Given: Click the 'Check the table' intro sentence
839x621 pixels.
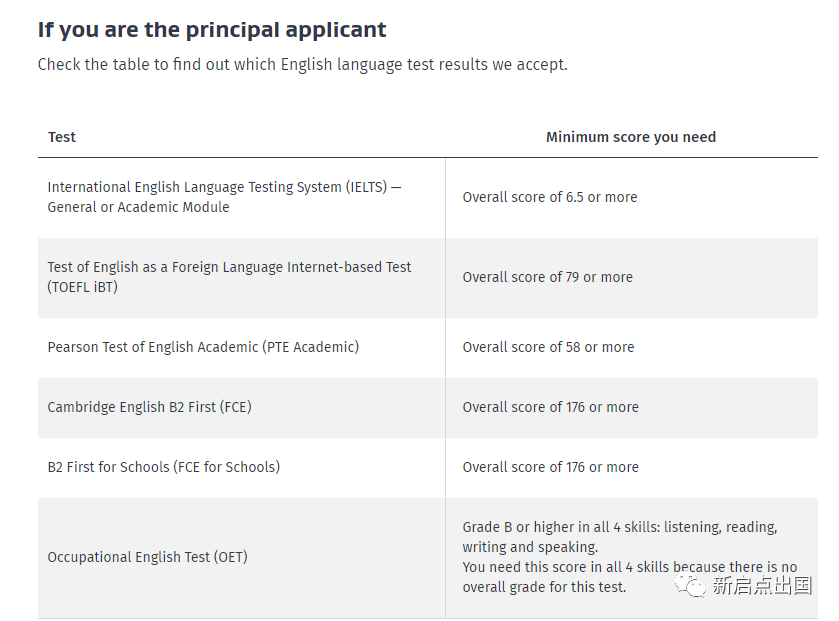Looking at the screenshot, I should tap(302, 65).
